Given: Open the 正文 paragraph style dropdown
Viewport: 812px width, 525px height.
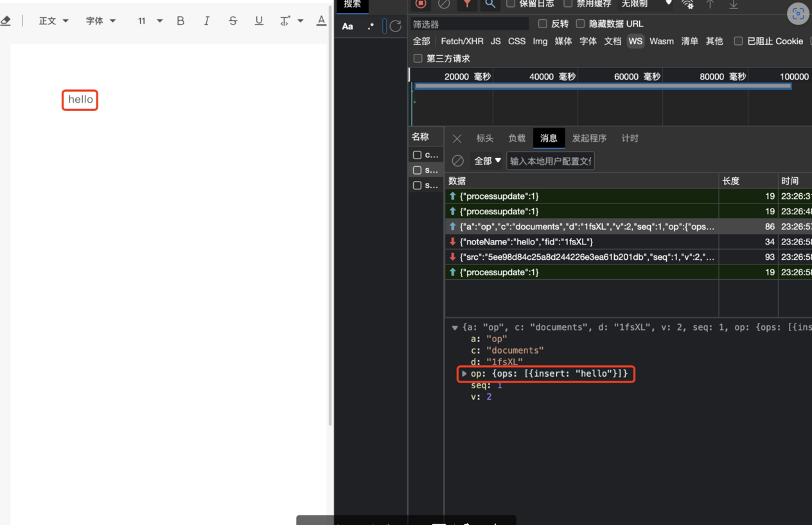Looking at the screenshot, I should tap(53, 21).
